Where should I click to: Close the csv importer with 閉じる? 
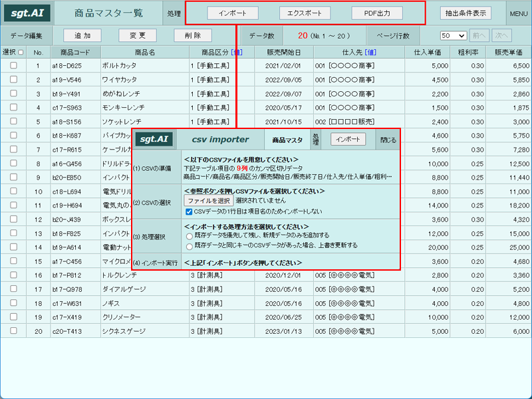click(388, 140)
